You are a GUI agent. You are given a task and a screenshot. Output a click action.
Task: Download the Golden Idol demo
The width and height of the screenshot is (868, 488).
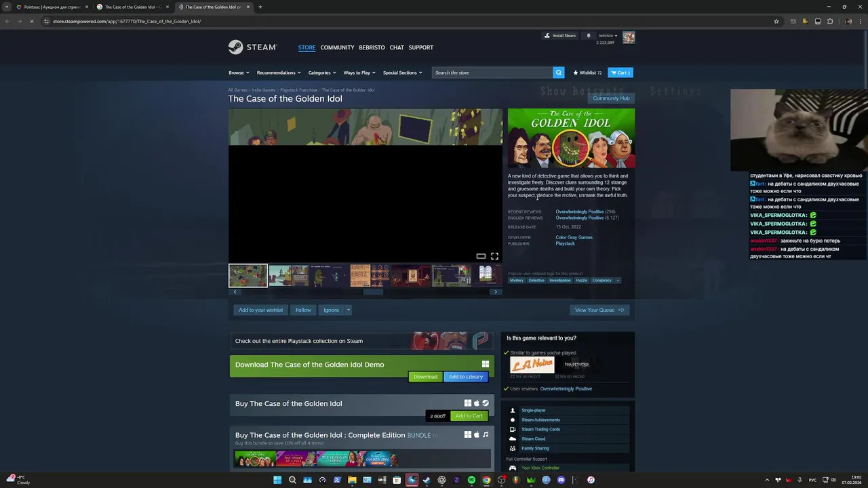pos(425,377)
